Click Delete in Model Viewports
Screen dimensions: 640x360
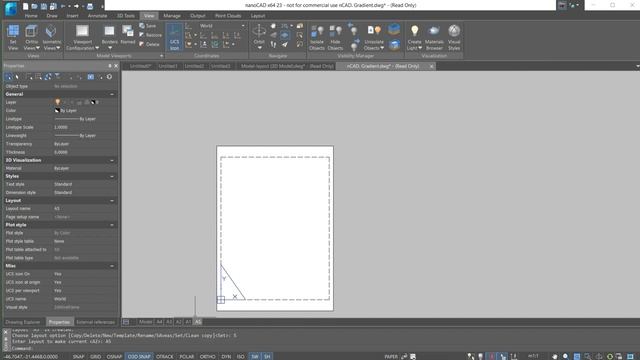[149, 44]
